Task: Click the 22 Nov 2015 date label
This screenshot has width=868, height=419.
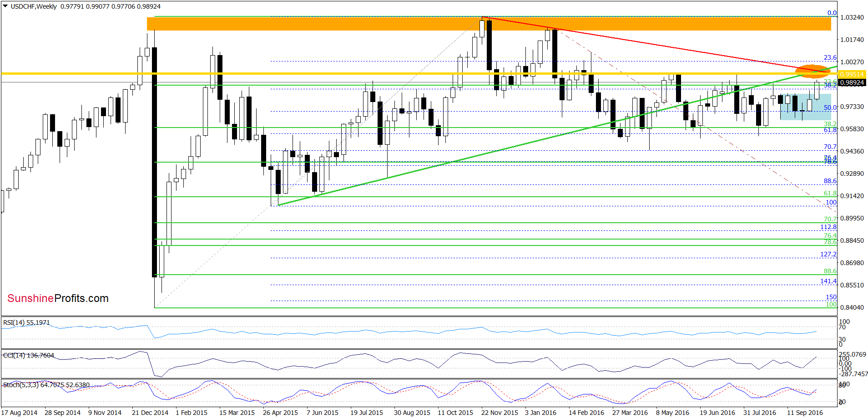Action: click(x=500, y=413)
